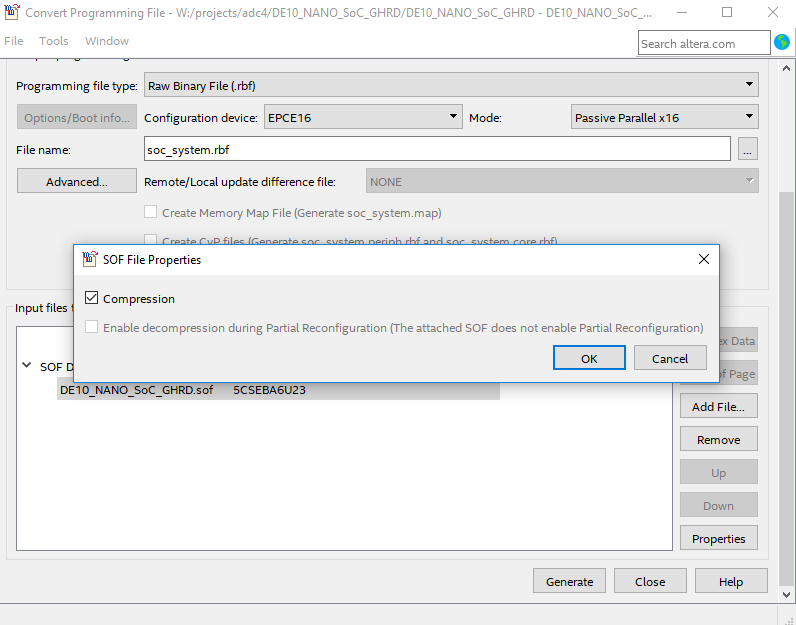Image resolution: width=796 pixels, height=625 pixels.
Task: Click the SOF File Properties dialog icon
Action: pos(90,259)
